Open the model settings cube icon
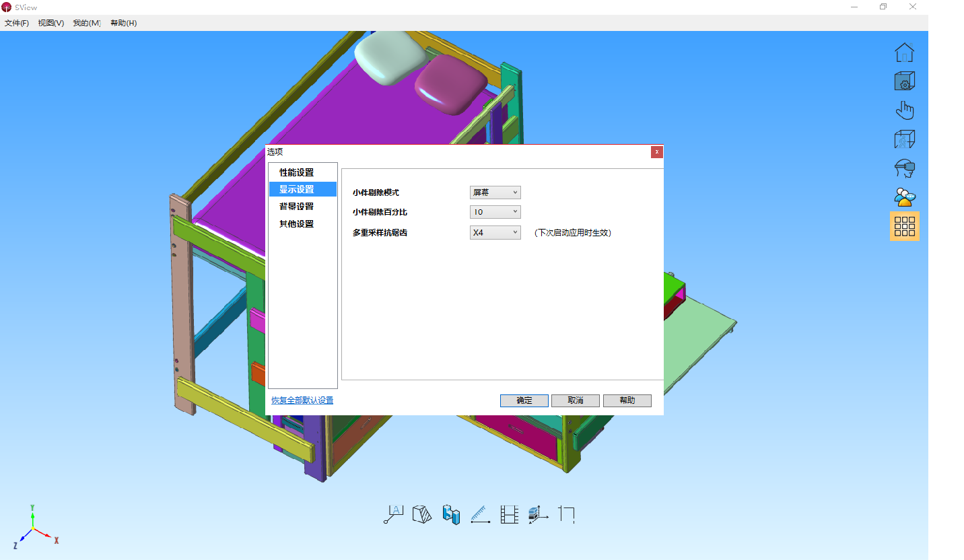Viewport: 964px width, 560px height. click(x=904, y=81)
